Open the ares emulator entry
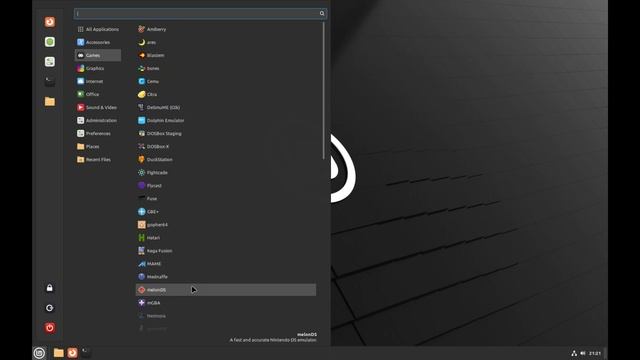 click(226, 42)
